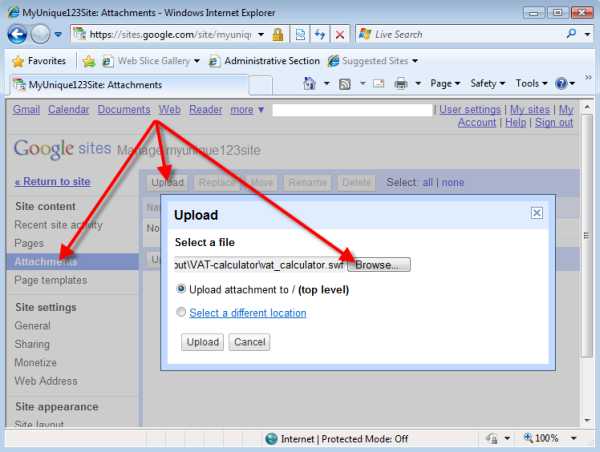Click the Browse... file button
Screen dimensions: 600x452
tap(379, 265)
